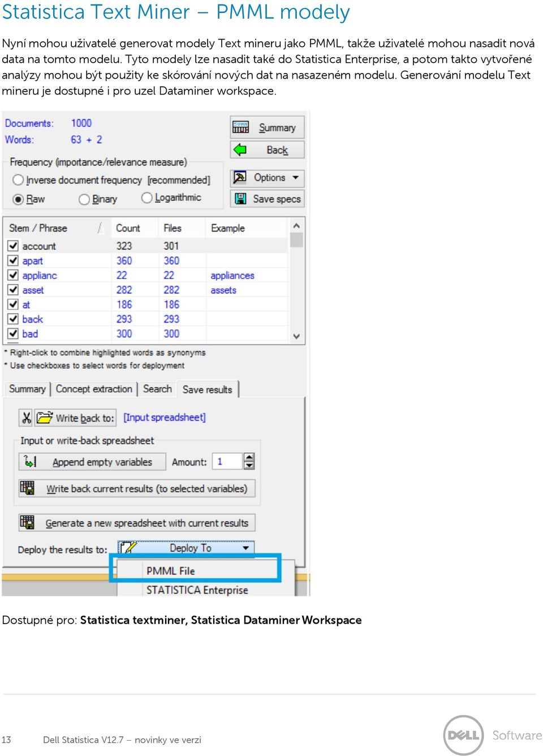The height and width of the screenshot is (756, 543).
Task: Choose STATISTICA Enterprise from Deploy menu
Action: click(197, 590)
